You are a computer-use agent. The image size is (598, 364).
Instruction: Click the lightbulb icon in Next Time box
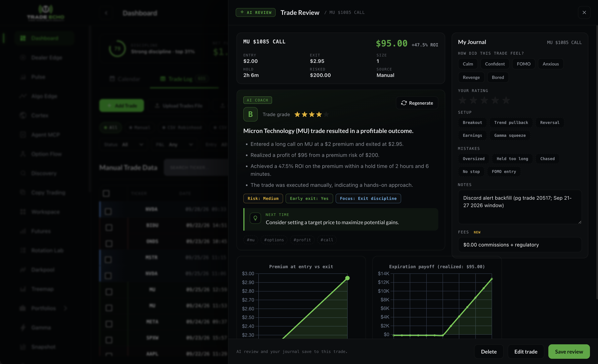[x=255, y=218]
